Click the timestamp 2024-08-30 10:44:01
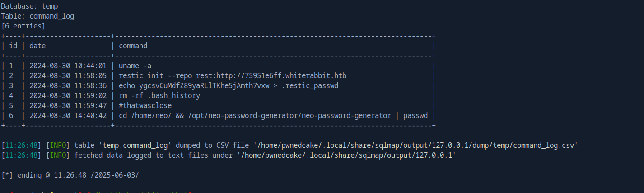This screenshot has width=644, height=193. coord(68,66)
